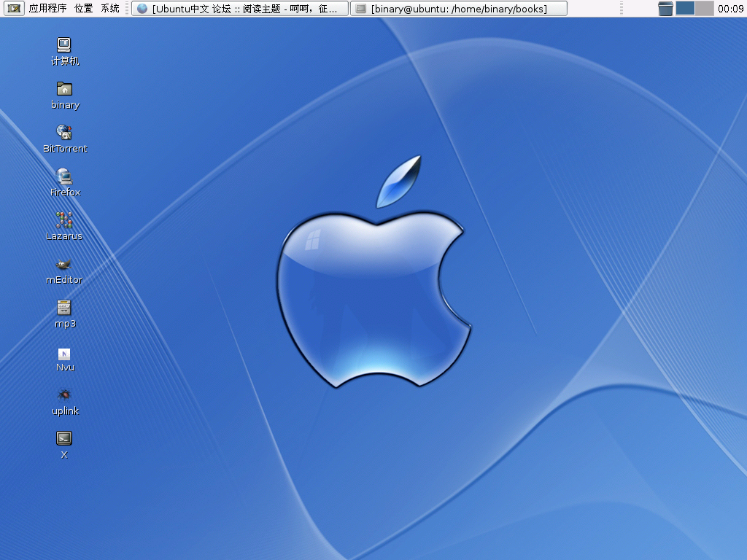Switch to the gray second workspace

pos(704,9)
